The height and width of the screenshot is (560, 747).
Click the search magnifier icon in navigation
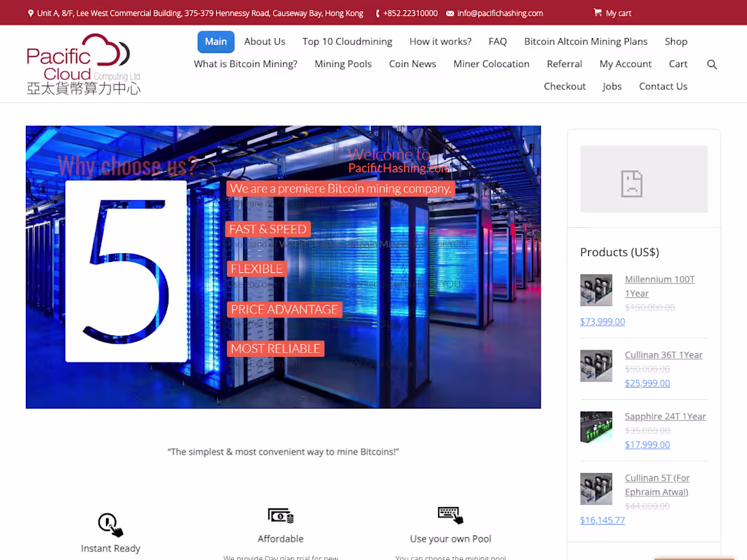[x=712, y=64]
